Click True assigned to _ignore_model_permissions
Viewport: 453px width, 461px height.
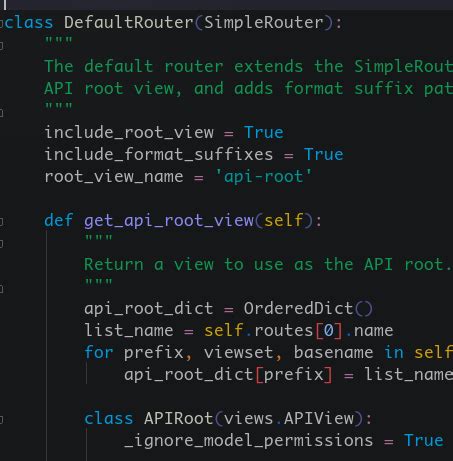click(424, 440)
